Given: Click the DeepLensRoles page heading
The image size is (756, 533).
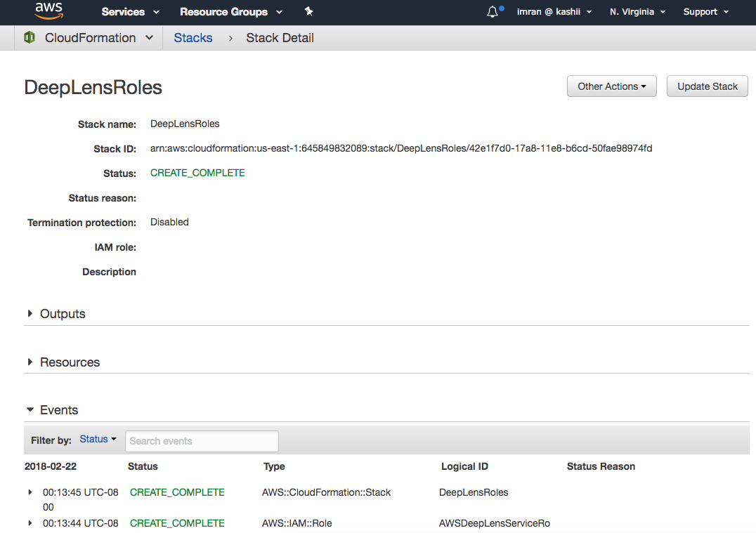Looking at the screenshot, I should 93,88.
